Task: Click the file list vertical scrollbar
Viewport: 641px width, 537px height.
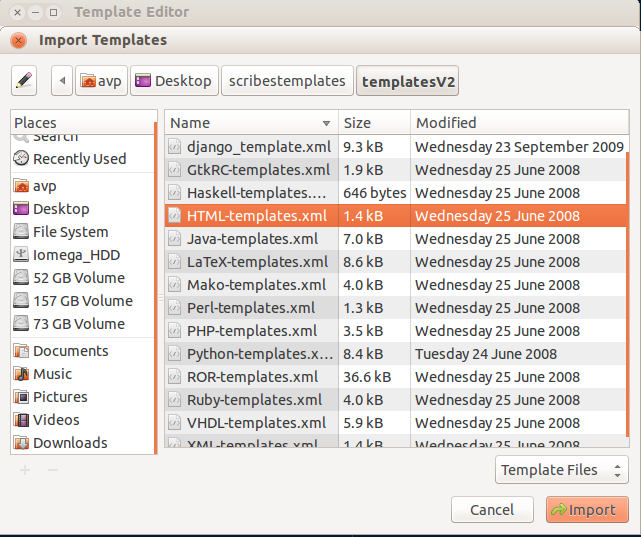Action: tap(628, 294)
